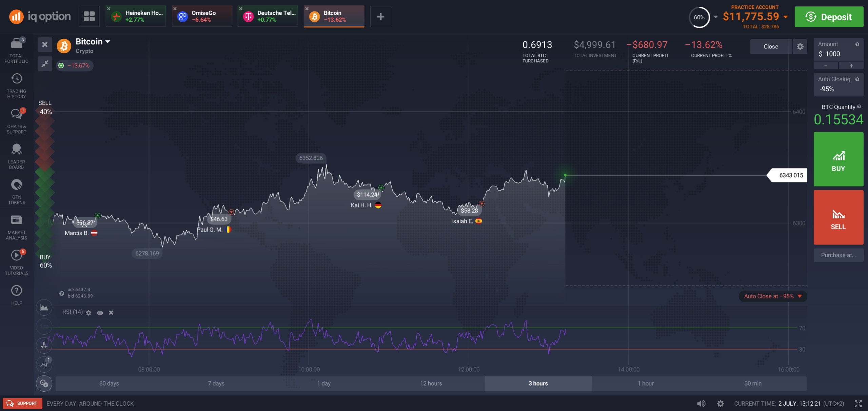Click Auto Closing help question icon

857,79
